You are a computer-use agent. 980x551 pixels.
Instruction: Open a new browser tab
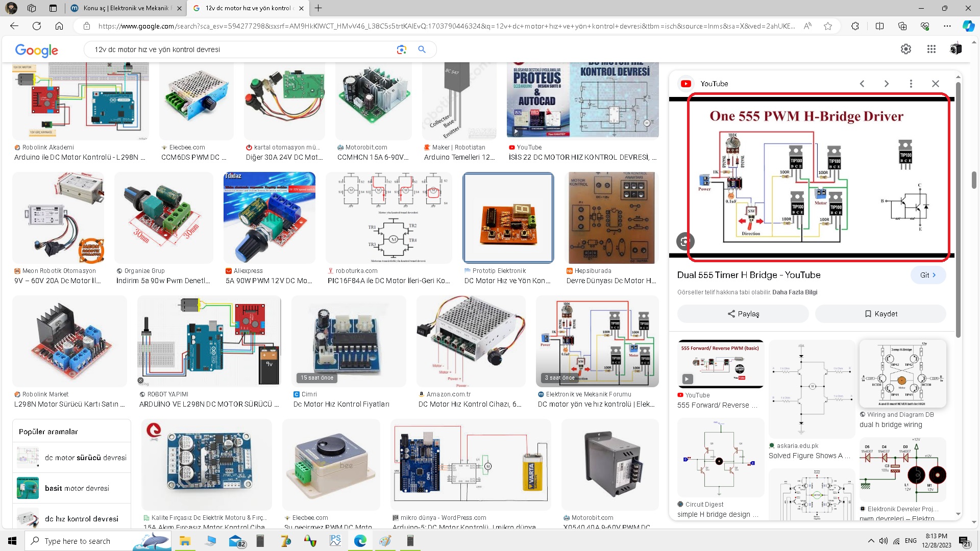click(x=318, y=8)
